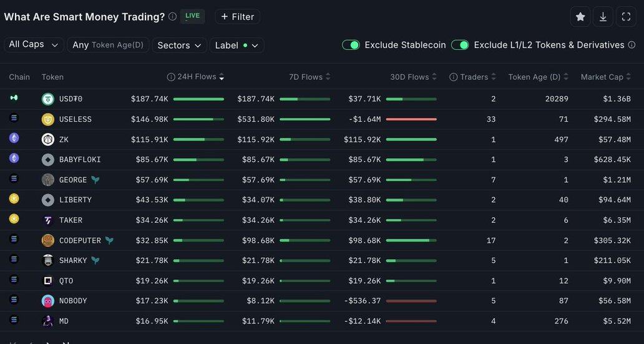
Task: Click the Any Token Age(D) field
Action: click(107, 45)
